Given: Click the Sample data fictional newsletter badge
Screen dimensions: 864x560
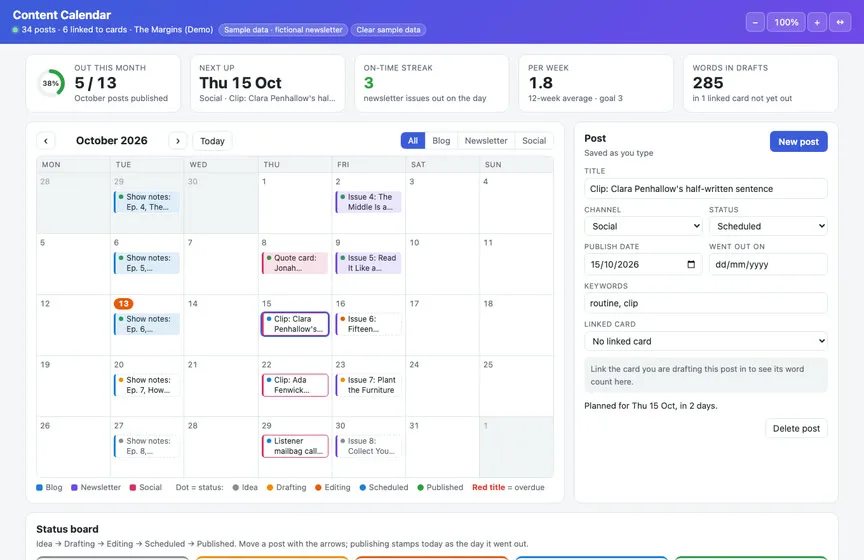Looking at the screenshot, I should coord(283,30).
